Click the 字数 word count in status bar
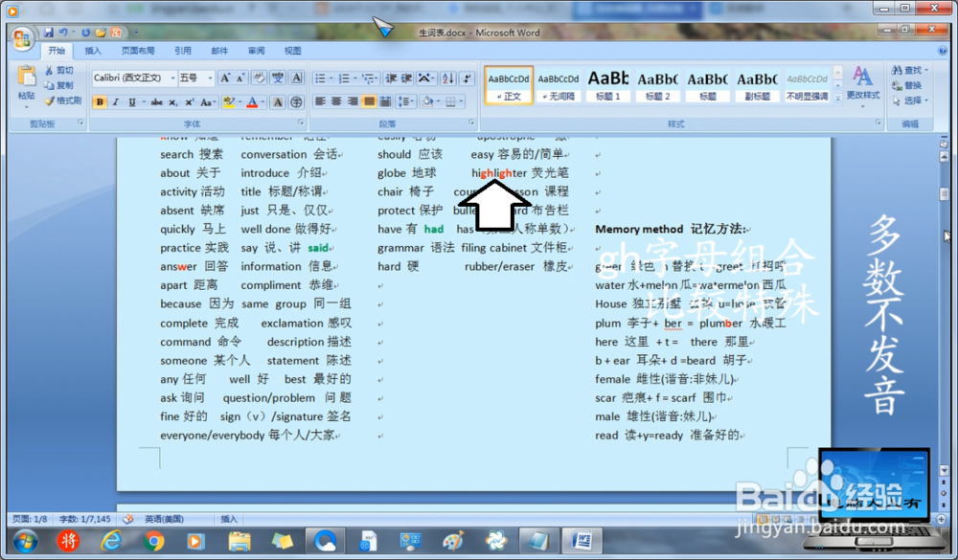This screenshot has width=958, height=560. point(85,519)
